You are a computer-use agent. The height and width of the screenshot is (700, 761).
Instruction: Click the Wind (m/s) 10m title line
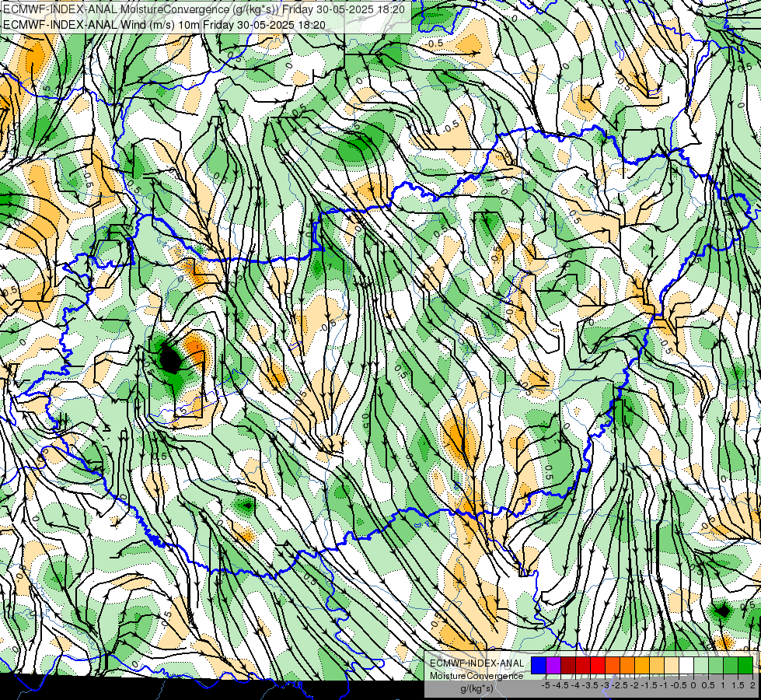[164, 24]
